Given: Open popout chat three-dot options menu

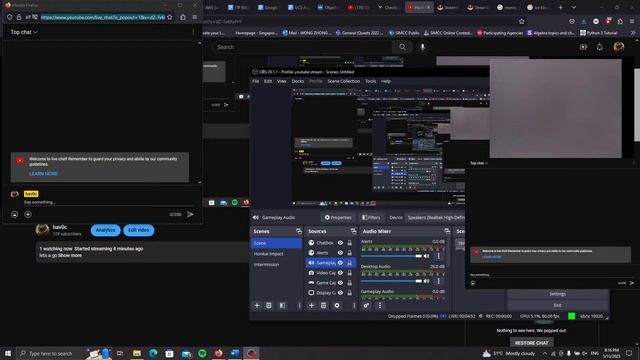Looking at the screenshot, I should coord(193,32).
